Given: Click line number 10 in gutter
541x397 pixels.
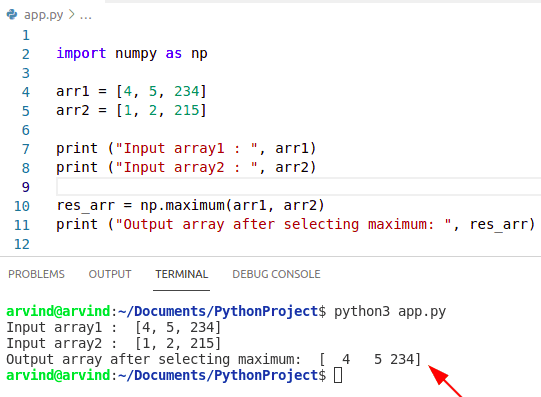Looking at the screenshot, I should point(22,206).
